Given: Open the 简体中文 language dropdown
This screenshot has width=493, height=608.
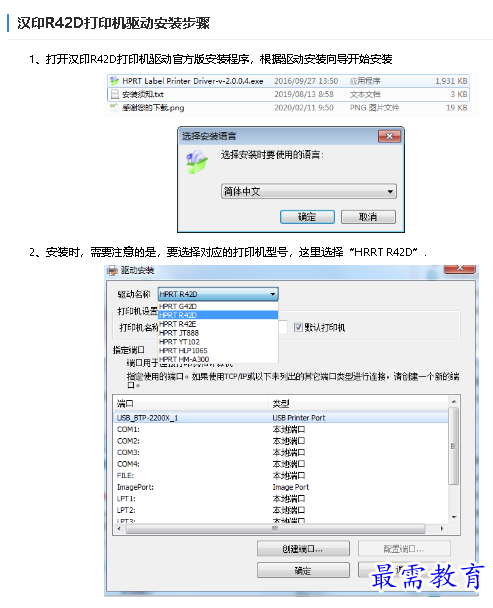Looking at the screenshot, I should (x=309, y=191).
